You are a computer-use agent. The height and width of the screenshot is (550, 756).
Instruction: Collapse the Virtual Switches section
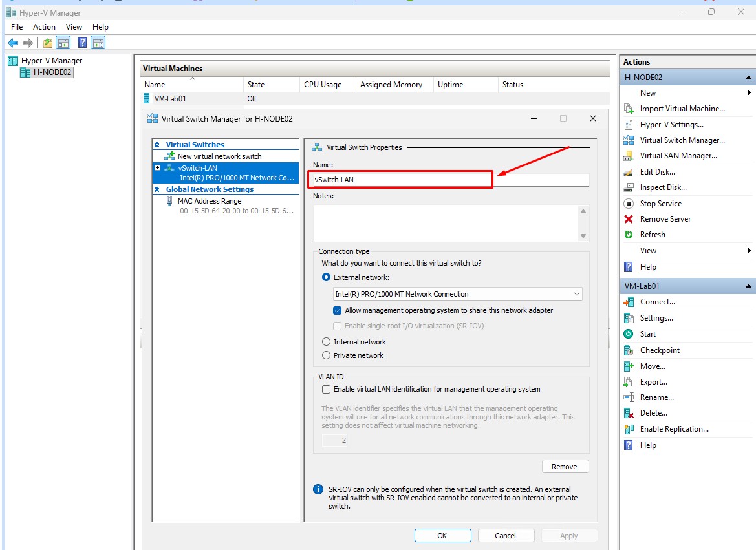pyautogui.click(x=157, y=145)
